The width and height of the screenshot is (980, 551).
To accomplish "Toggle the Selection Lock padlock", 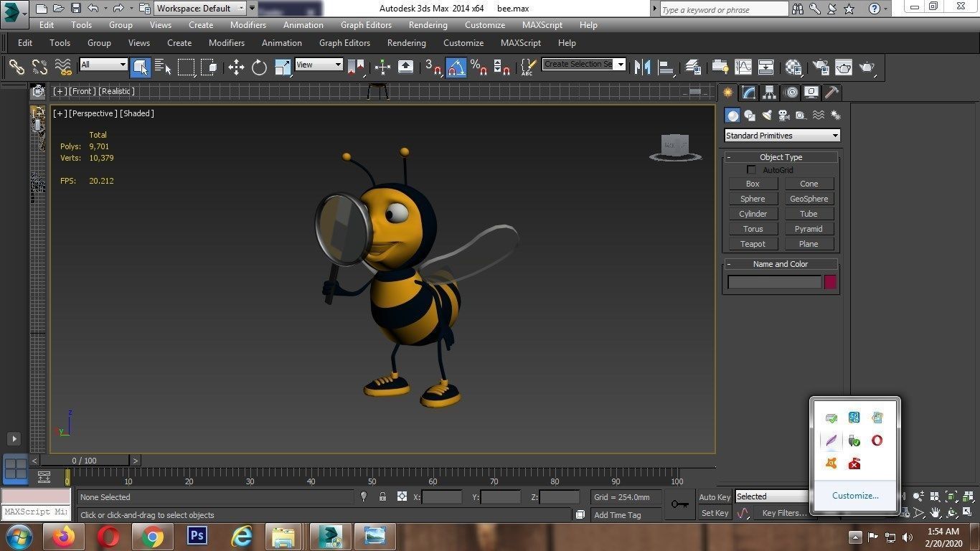I will click(382, 496).
